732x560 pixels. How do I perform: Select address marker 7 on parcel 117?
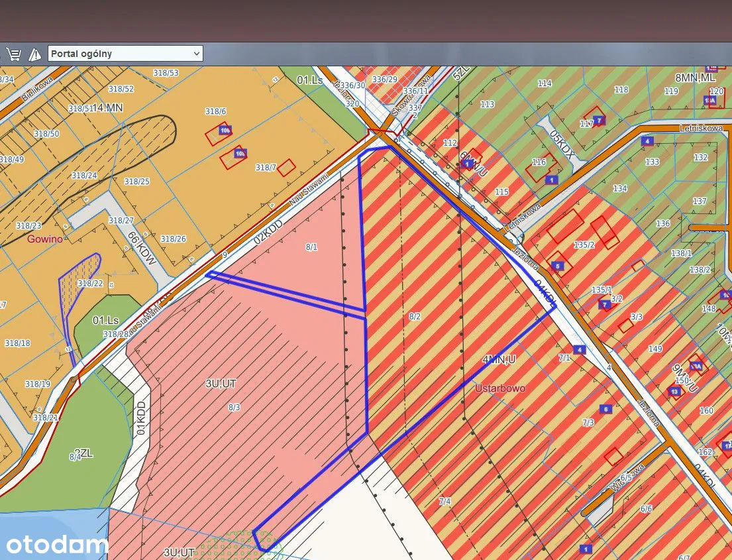point(599,120)
